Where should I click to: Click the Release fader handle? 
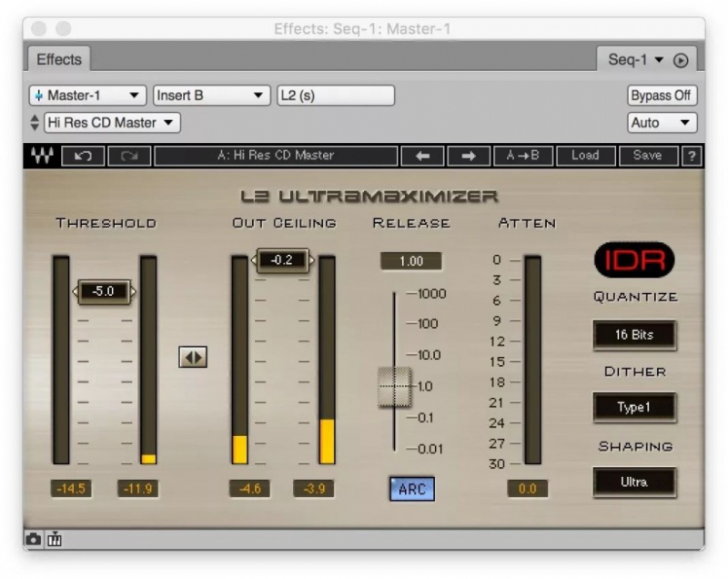click(394, 387)
